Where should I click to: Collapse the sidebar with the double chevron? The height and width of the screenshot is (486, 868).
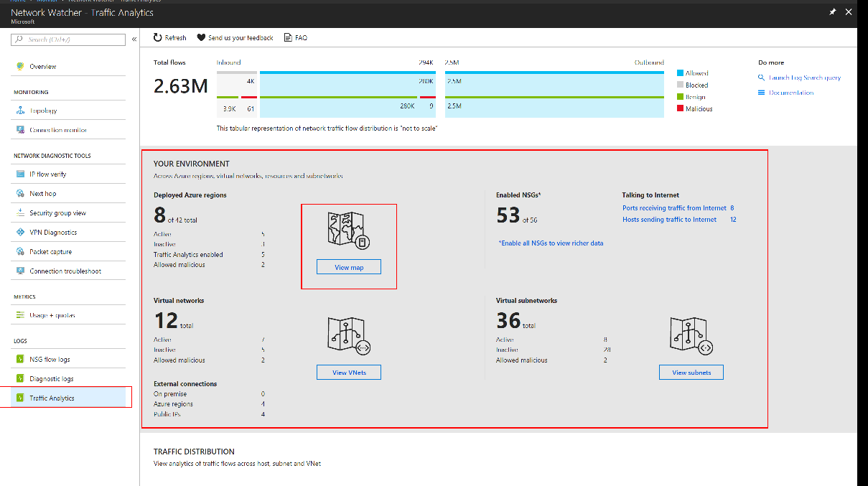[x=134, y=39]
